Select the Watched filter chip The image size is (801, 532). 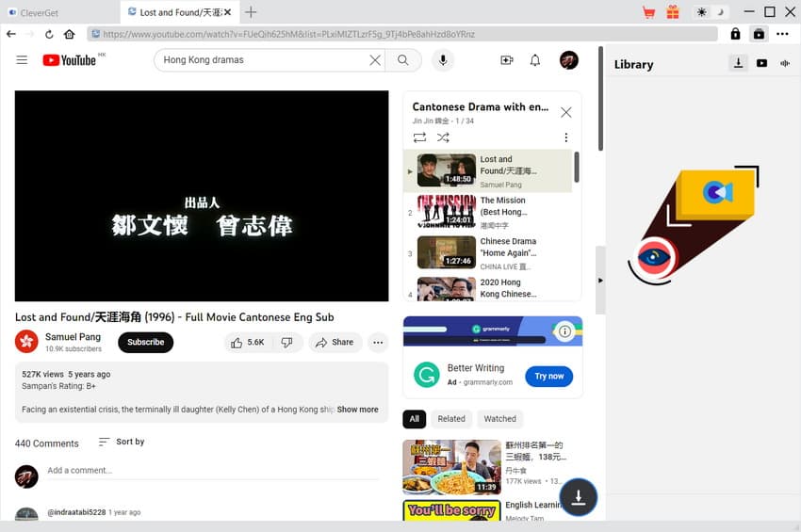point(500,419)
